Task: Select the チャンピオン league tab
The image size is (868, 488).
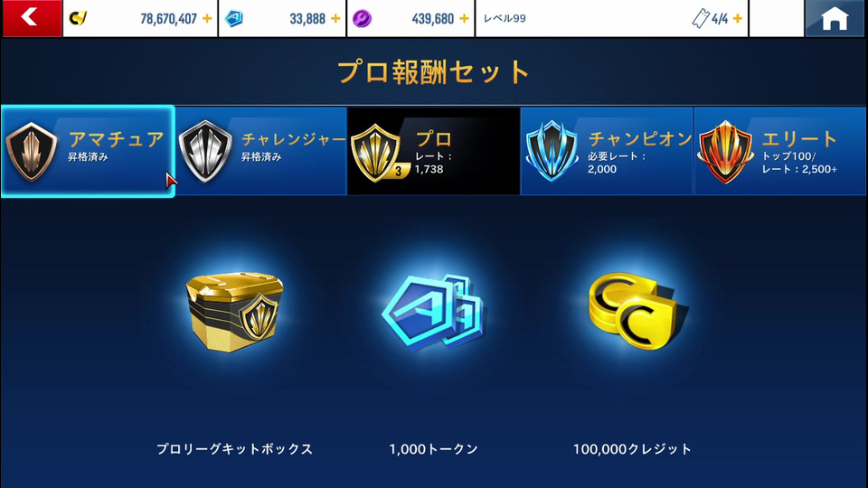Action: pyautogui.click(x=607, y=151)
